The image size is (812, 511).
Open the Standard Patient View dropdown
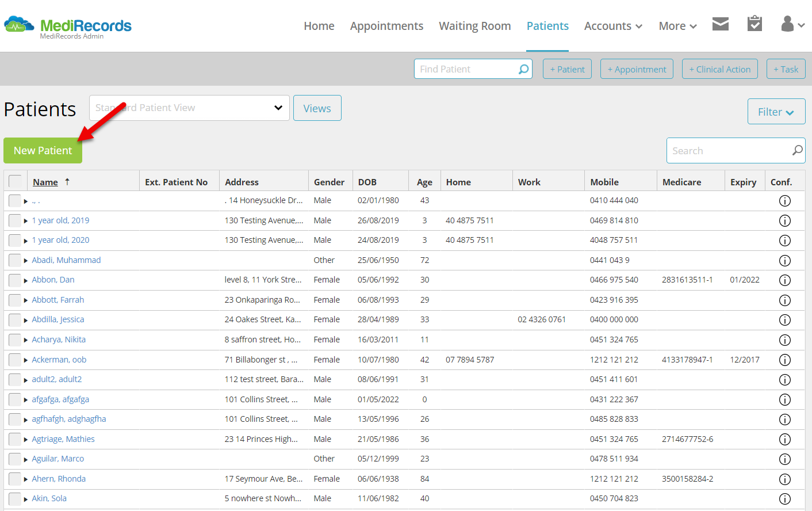click(189, 108)
